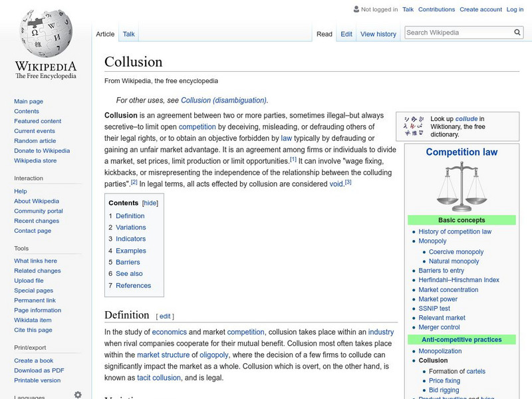Screen dimensions: 532x399
Task: Click the Competition law scales image
Action: (460, 186)
